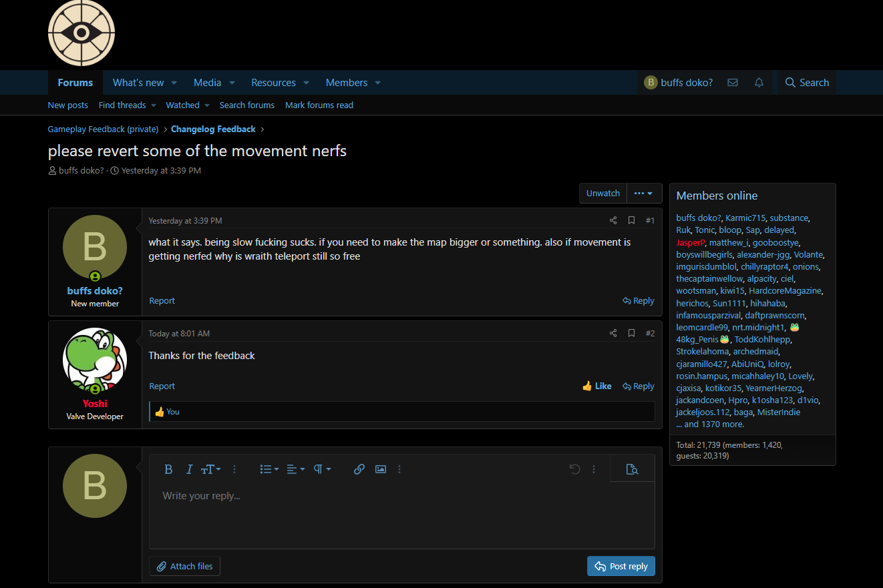Open buffs doko? account menu in navbar

(678, 83)
